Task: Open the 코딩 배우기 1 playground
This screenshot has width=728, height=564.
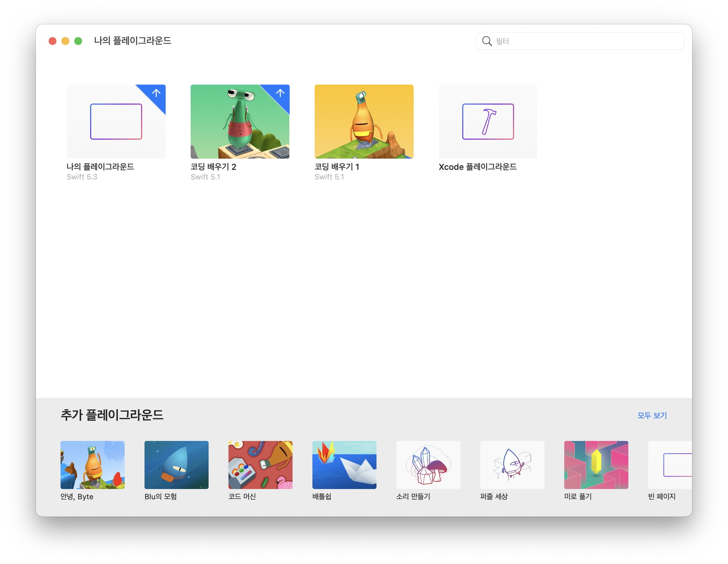Action: tap(364, 121)
